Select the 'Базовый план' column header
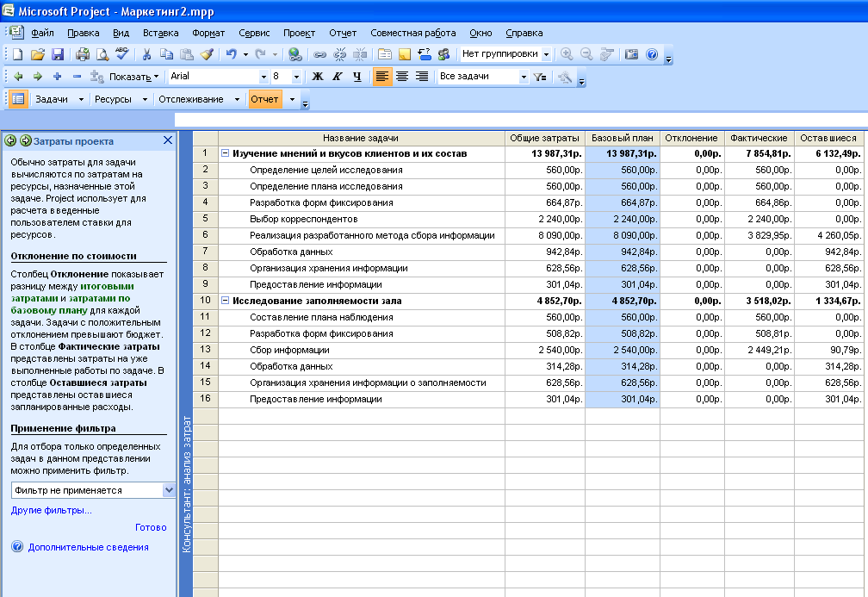Image resolution: width=868 pixels, height=597 pixels. click(623, 138)
